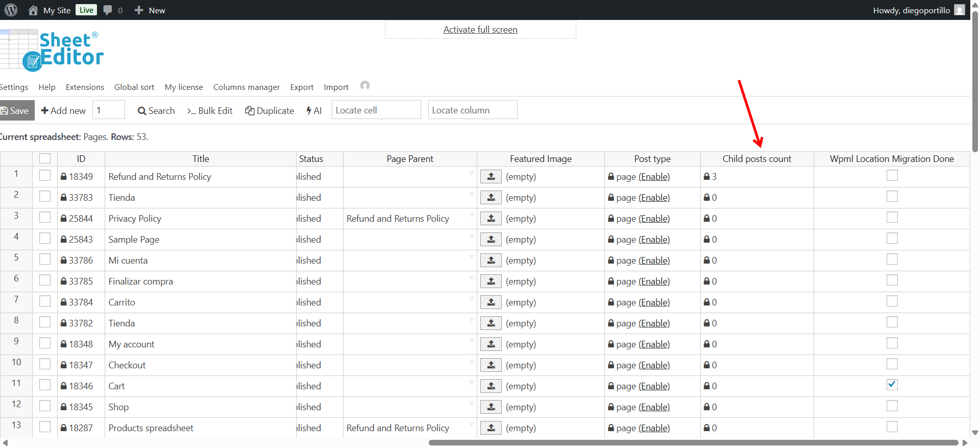Uncheck Wpml Migration Done for Cart row
The image size is (980, 447).
(892, 385)
